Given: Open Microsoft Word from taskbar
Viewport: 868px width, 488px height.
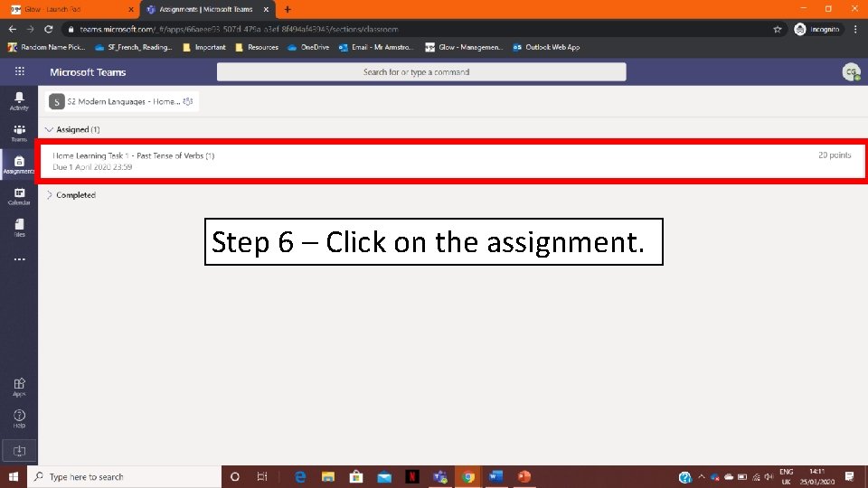Looking at the screenshot, I should (x=496, y=476).
